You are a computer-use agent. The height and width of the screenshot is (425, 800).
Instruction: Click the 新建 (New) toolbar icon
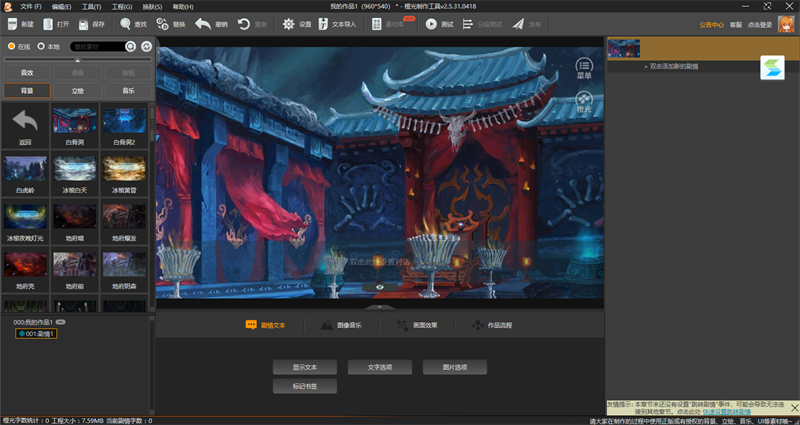11,23
